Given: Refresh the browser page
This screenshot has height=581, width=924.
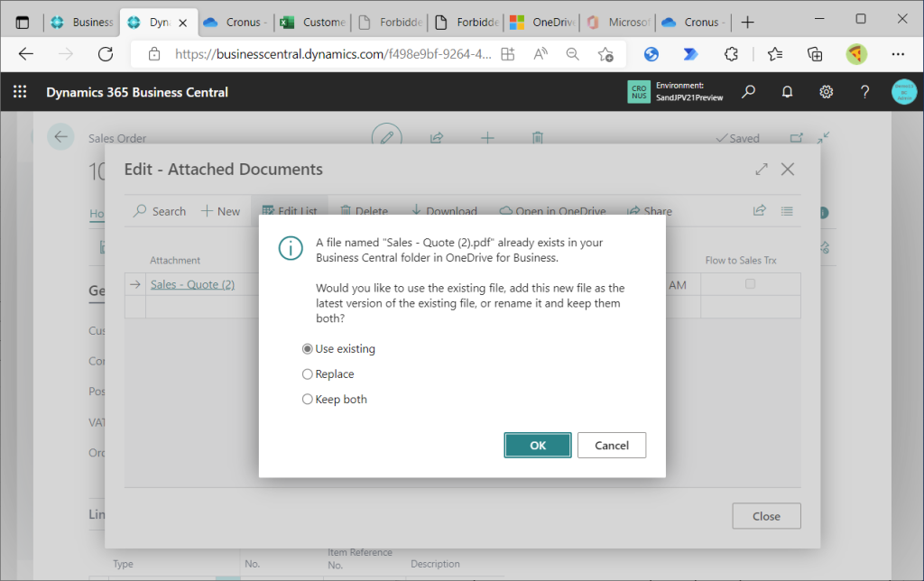Looking at the screenshot, I should (106, 54).
